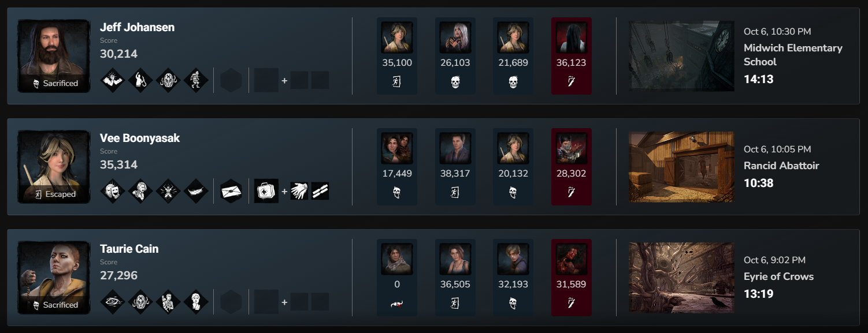Click the hook perk icon in Jeff Johansen's row

(x=140, y=80)
